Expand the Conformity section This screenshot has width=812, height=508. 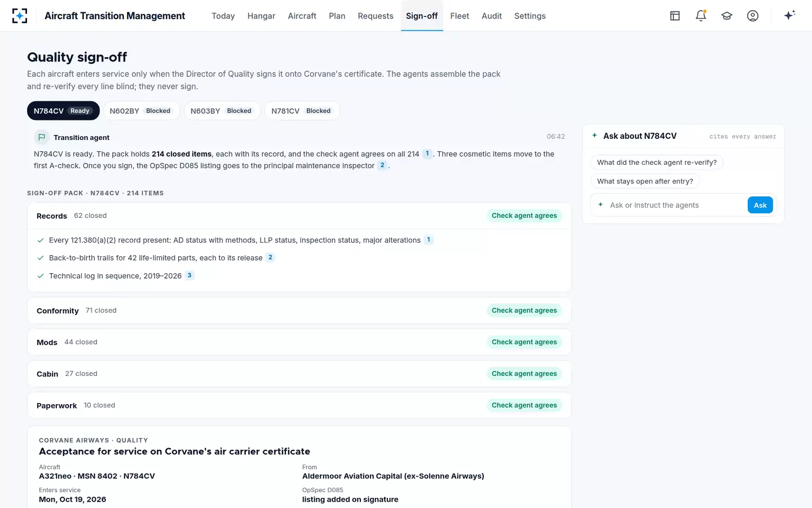(299, 310)
